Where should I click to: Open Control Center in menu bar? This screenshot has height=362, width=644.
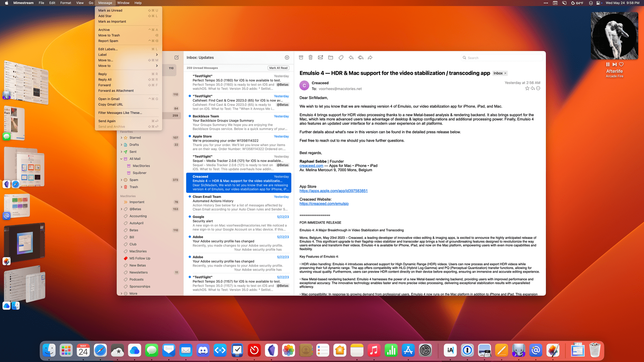pyautogui.click(x=598, y=3)
